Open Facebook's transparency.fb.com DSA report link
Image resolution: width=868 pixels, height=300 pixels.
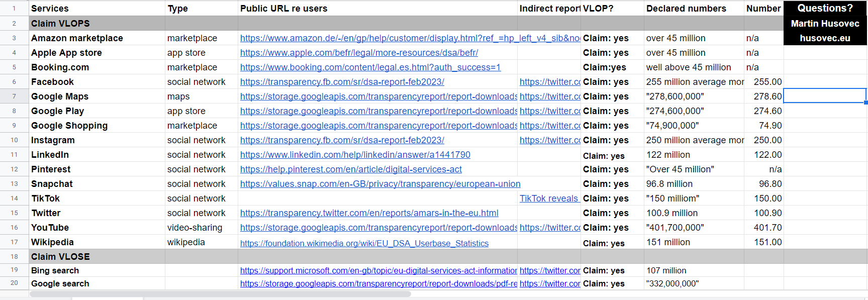342,82
